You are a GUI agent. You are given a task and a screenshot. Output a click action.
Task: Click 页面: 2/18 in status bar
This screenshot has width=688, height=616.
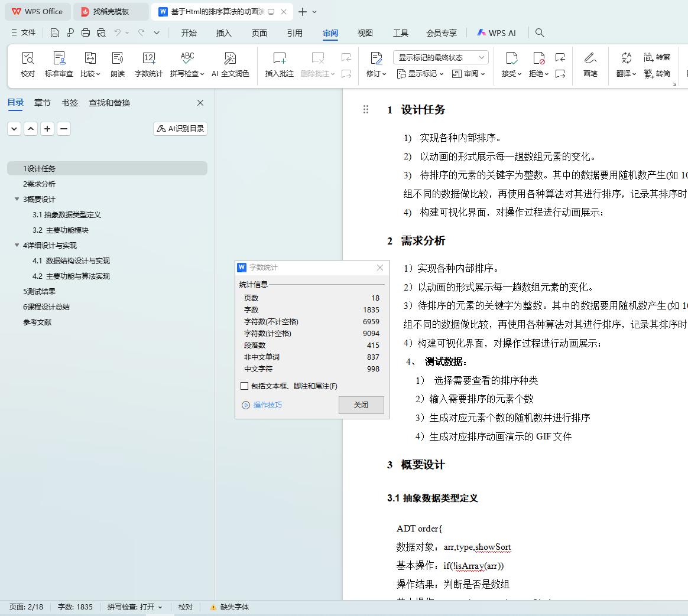coord(27,607)
